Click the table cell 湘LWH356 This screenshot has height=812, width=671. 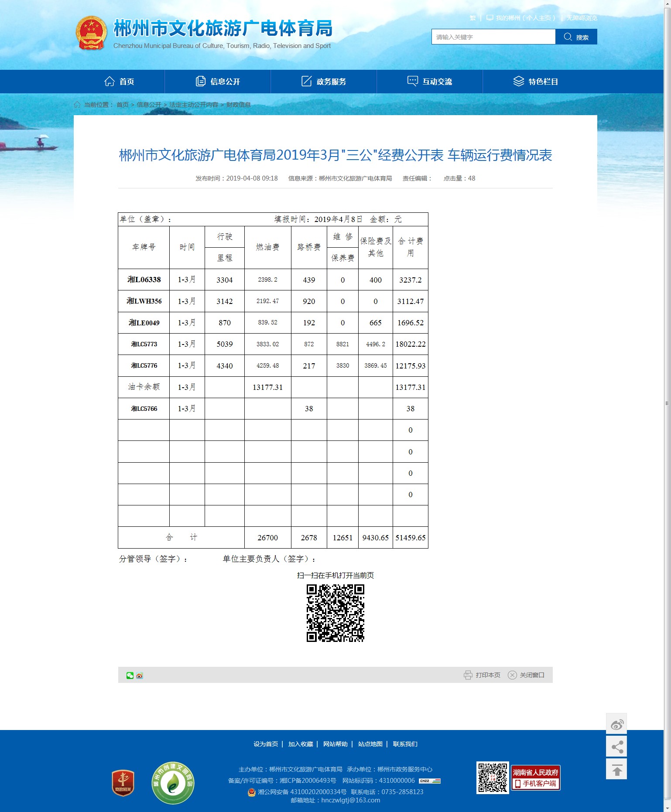[x=144, y=301]
